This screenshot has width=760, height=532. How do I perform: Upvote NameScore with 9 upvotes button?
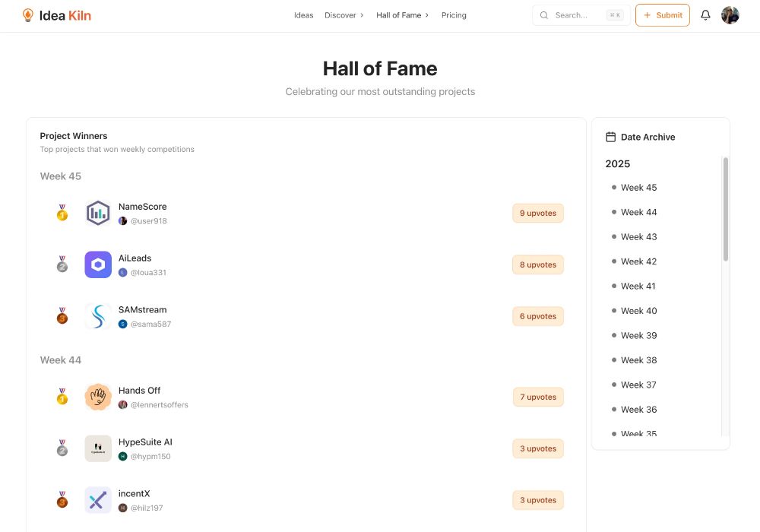[537, 214]
